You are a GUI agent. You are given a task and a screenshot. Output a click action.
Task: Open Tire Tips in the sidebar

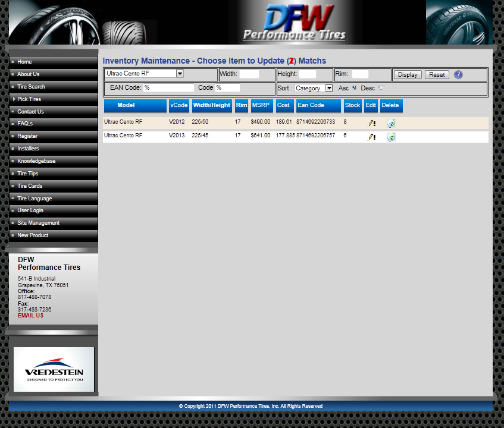(54, 174)
